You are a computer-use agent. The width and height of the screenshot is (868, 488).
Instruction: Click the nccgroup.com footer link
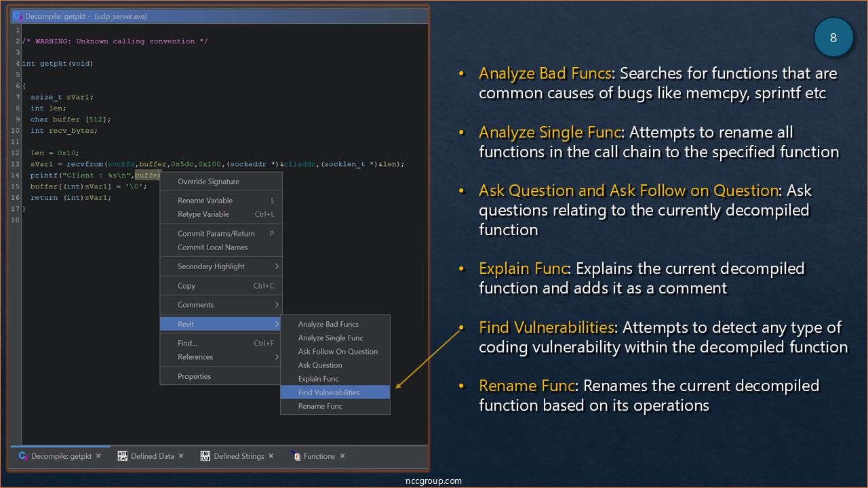coord(434,481)
